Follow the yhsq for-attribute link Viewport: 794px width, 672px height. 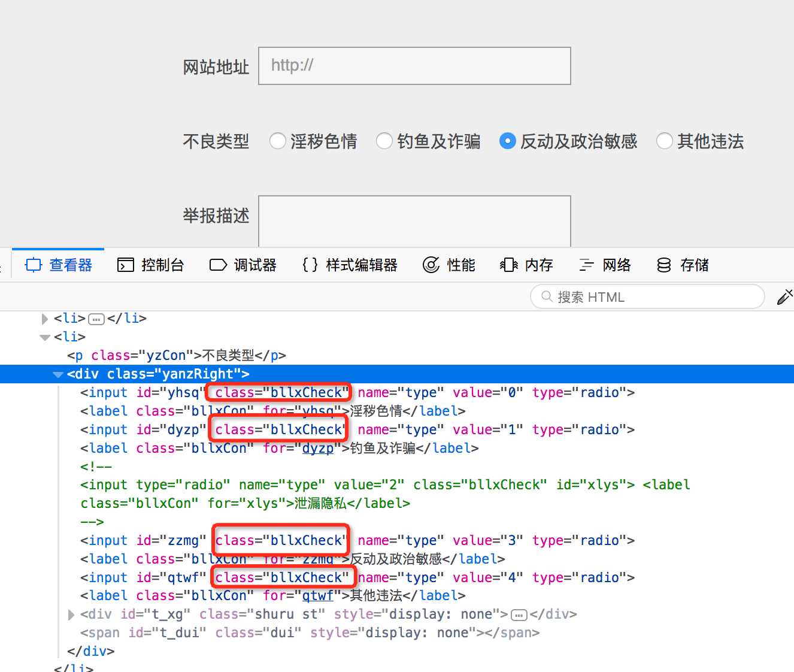(x=318, y=411)
